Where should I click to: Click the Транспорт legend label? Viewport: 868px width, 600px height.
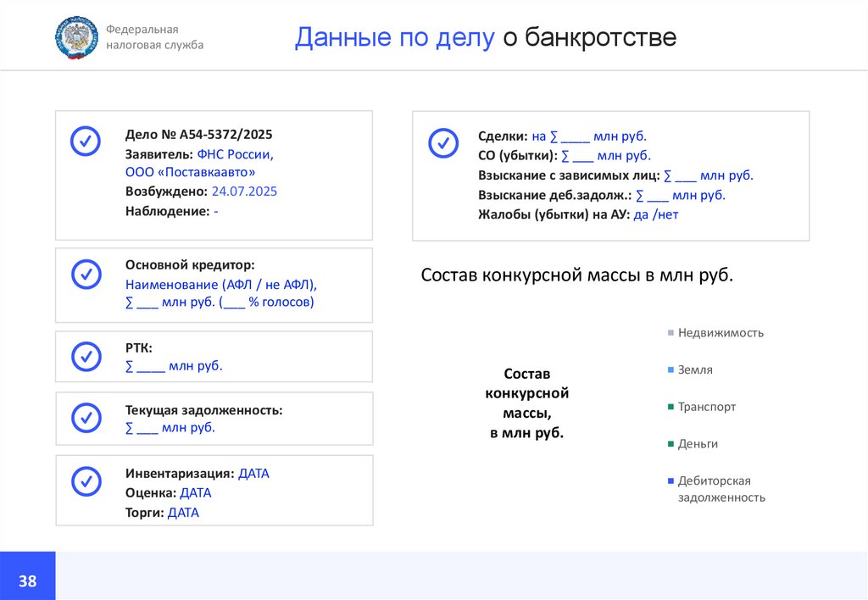(x=707, y=407)
